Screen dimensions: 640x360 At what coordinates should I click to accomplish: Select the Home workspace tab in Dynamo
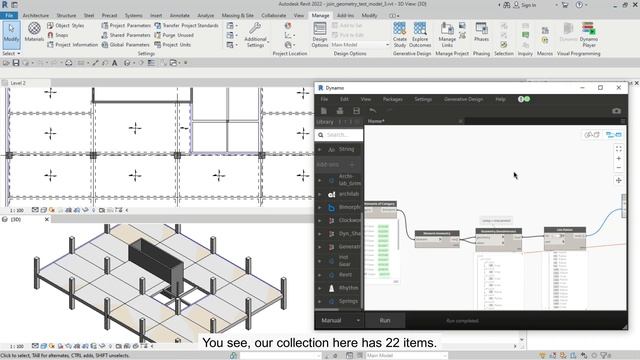(376, 121)
